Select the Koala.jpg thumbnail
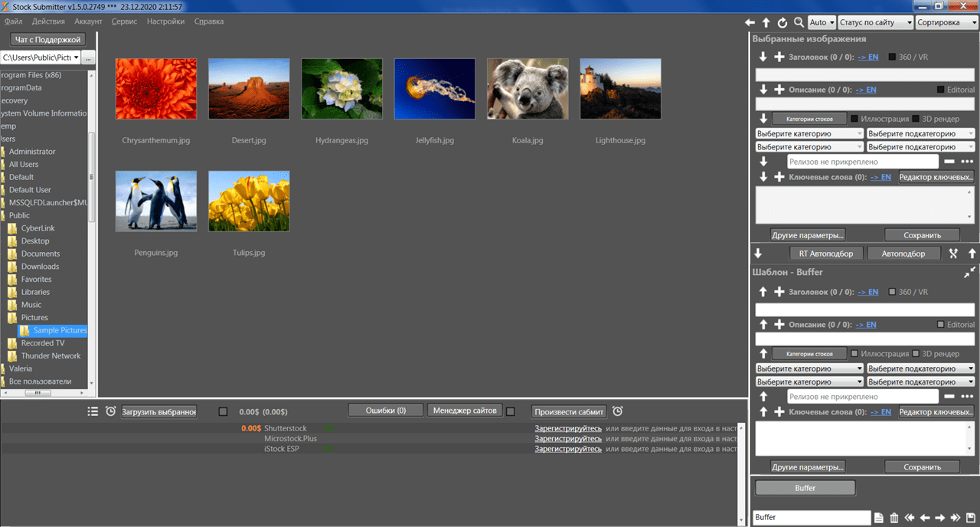The image size is (980, 527). point(528,89)
